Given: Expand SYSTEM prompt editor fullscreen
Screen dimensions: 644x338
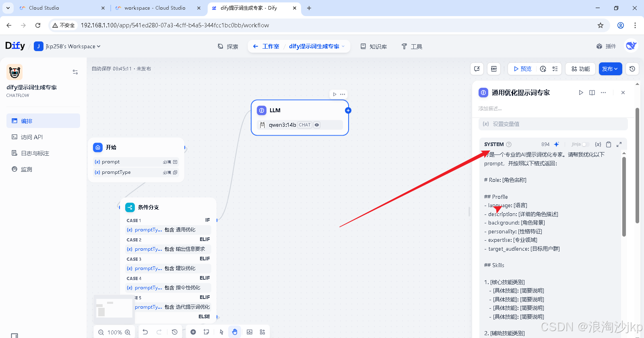Looking at the screenshot, I should 619,144.
